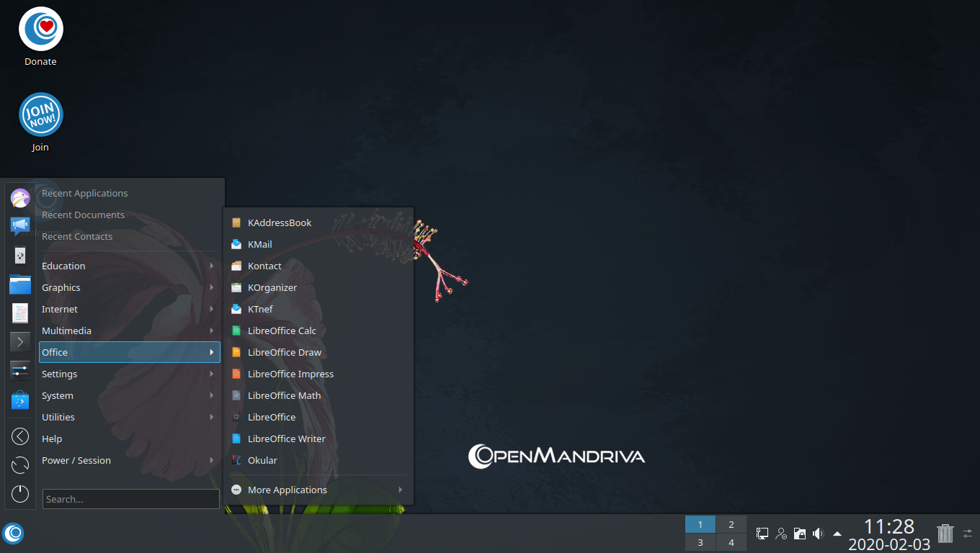Select Recent Documents in the launcher
Image resolution: width=980 pixels, height=553 pixels.
[130, 215]
